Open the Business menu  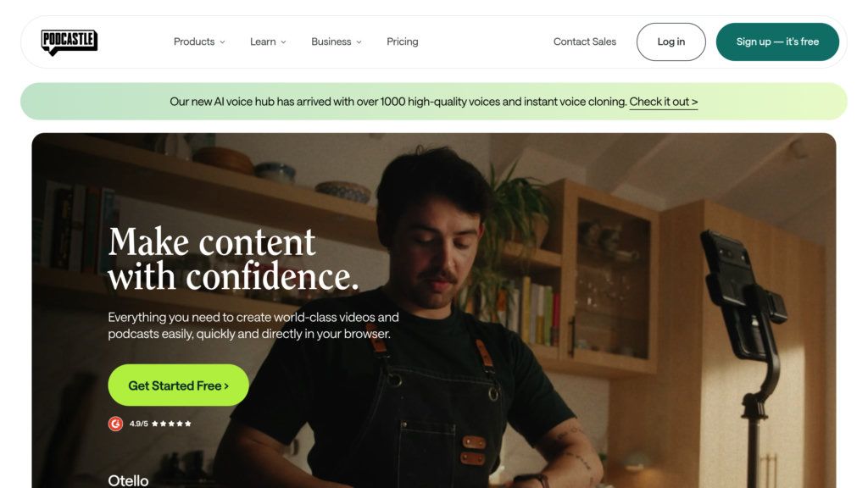point(337,42)
